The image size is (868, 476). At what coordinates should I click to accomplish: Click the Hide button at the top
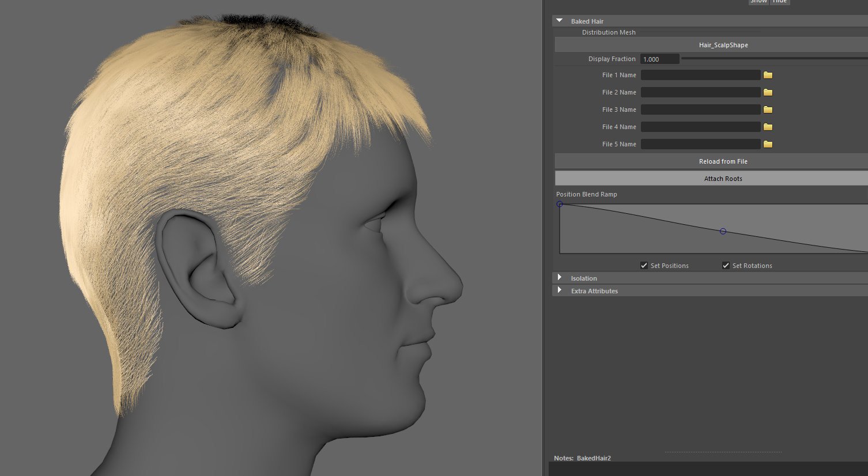tap(780, 1)
